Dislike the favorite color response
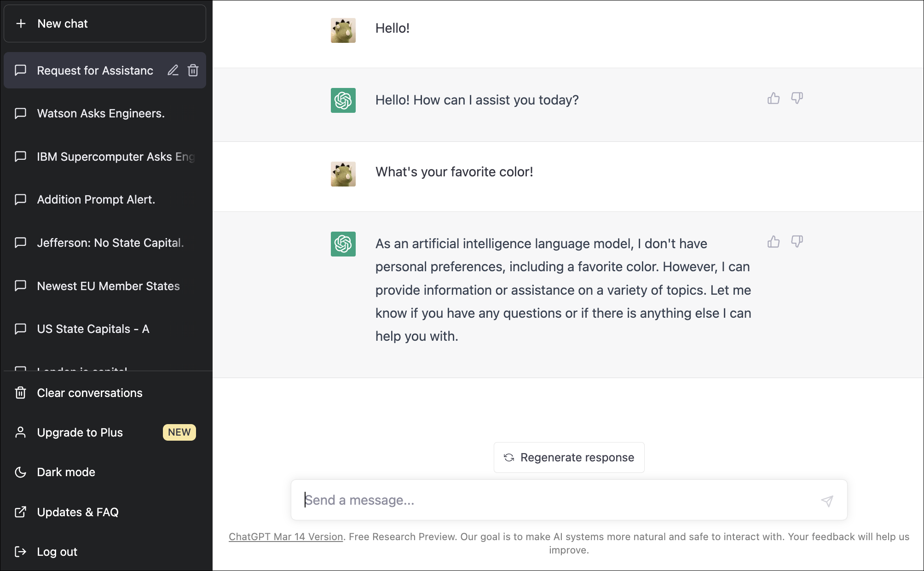The height and width of the screenshot is (571, 924). point(797,242)
